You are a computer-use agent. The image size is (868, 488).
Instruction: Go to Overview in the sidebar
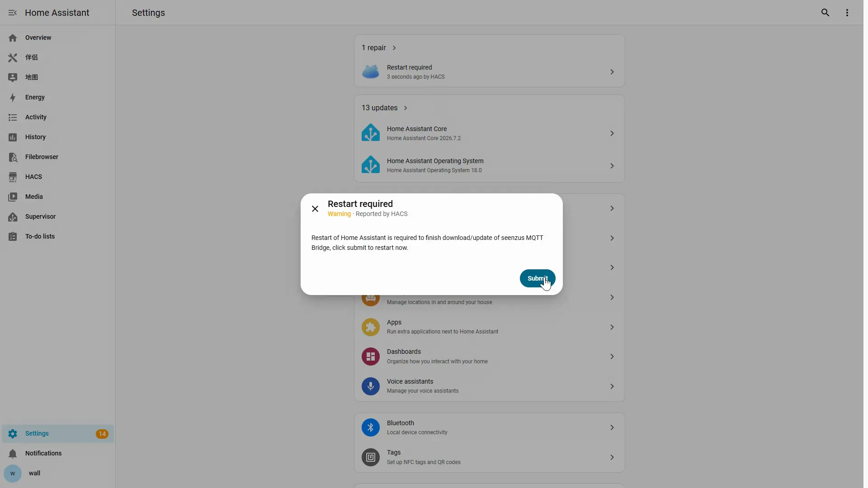pos(38,38)
